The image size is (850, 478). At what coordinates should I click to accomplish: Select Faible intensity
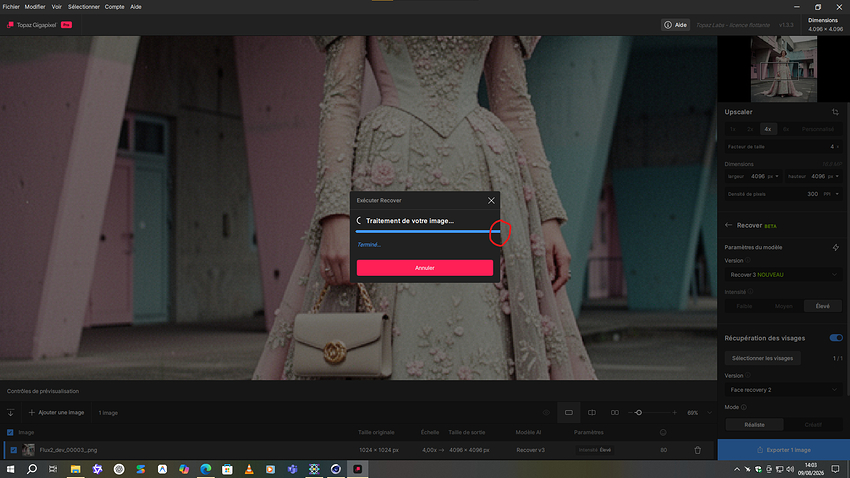744,306
